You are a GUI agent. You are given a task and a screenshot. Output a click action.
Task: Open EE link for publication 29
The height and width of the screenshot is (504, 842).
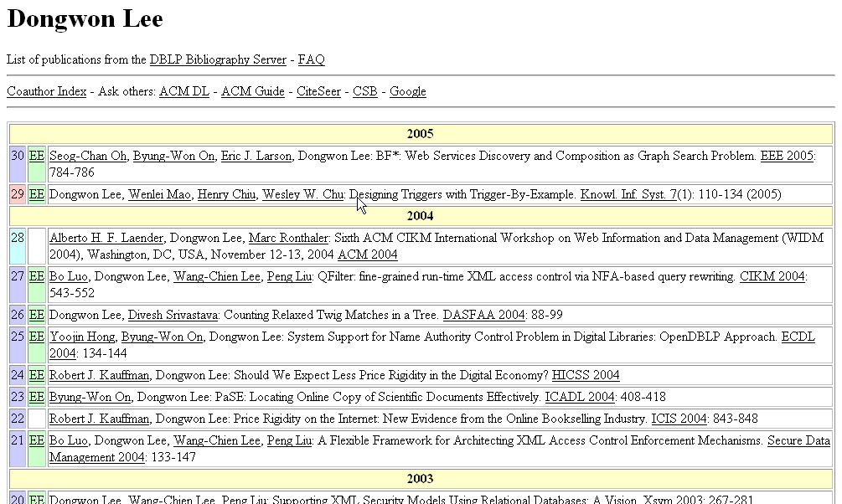tap(36, 194)
